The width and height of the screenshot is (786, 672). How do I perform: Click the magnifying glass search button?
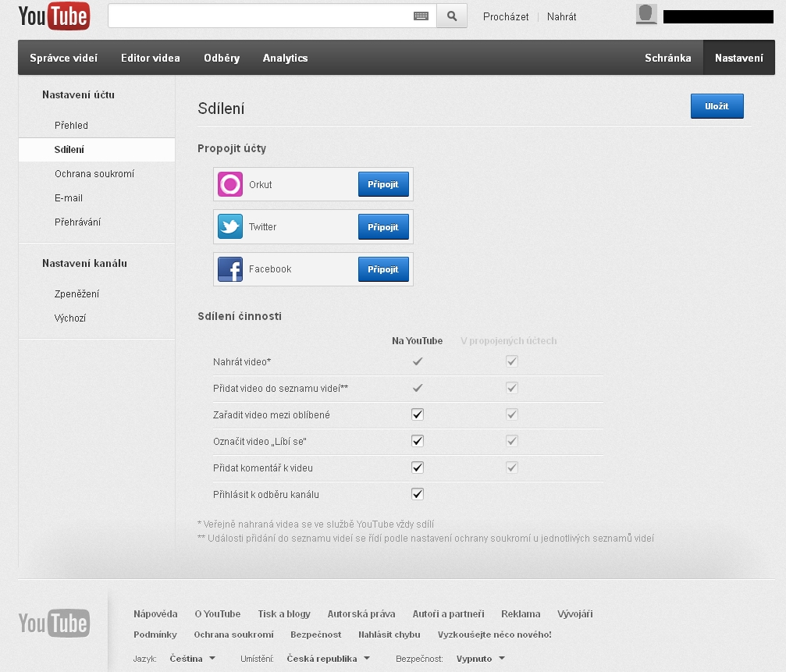pos(452,16)
